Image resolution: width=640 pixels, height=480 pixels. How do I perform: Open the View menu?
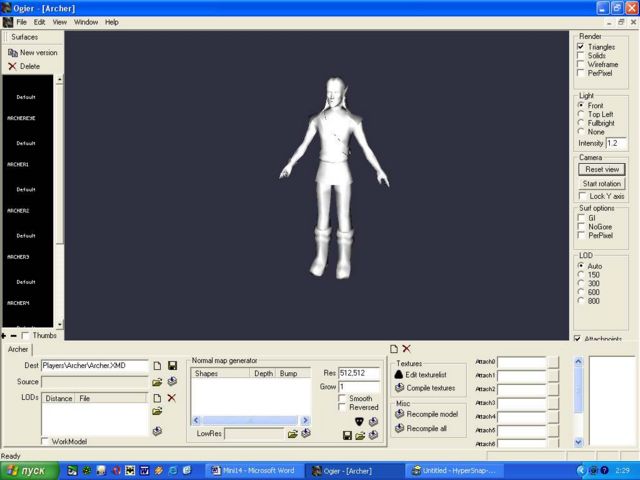coord(60,22)
